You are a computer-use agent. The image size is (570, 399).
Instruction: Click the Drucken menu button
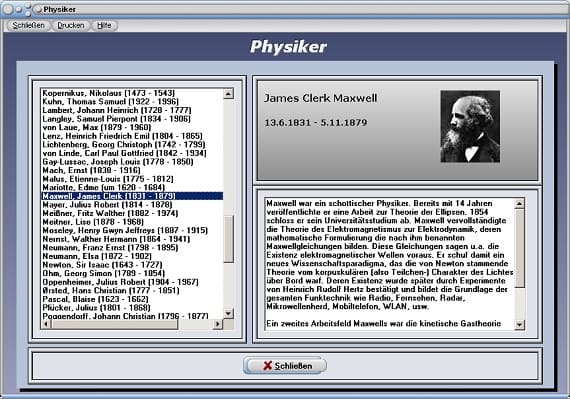71,25
